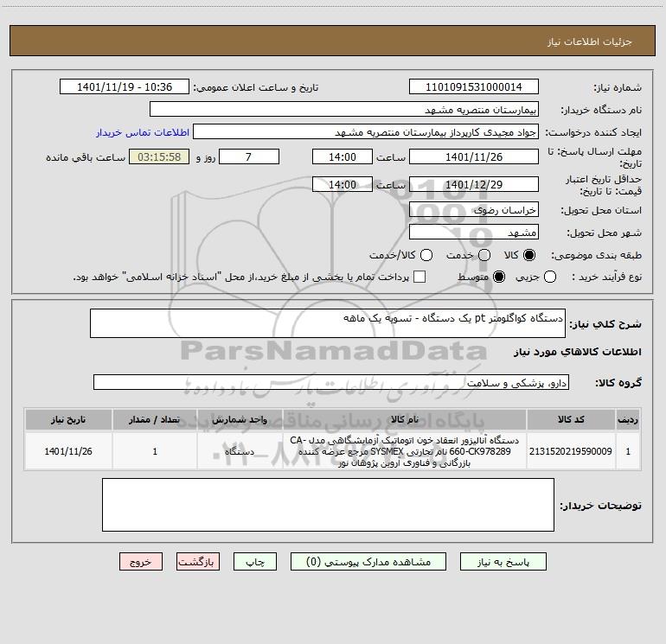The image size is (666, 644).
Task: Select the جزیی purchase type radio
Action: point(550,277)
